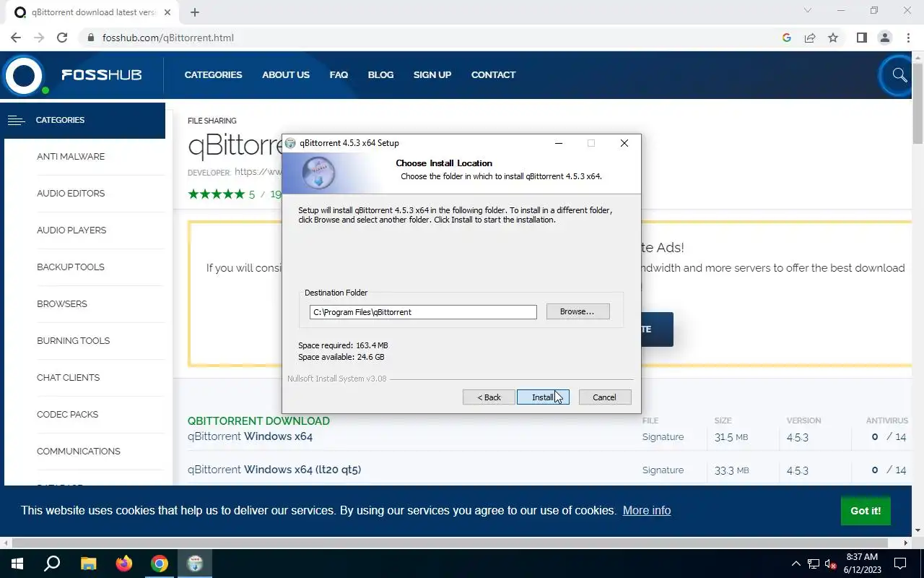Viewport: 924px width, 578px height.
Task: Click the qBittorrent Windows x64 download link
Action: (250, 436)
